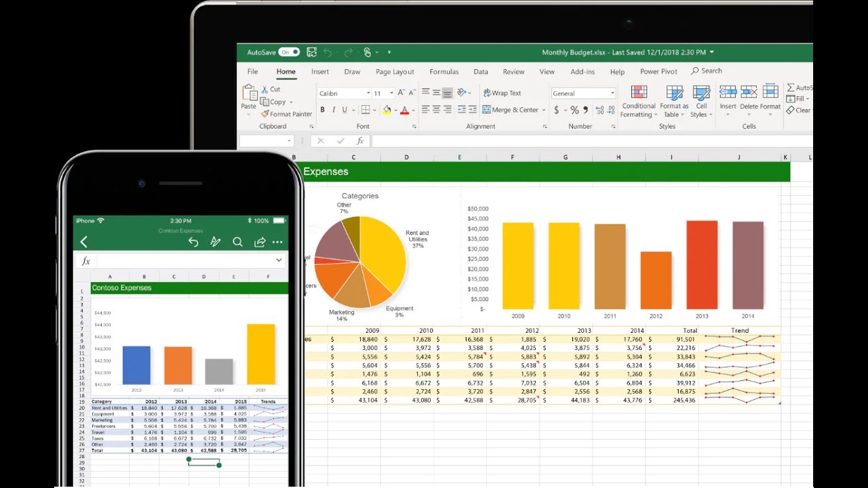The image size is (868, 488).
Task: Click the Touch/Mouse mode icon in the title bar
Action: pyautogui.click(x=368, y=52)
